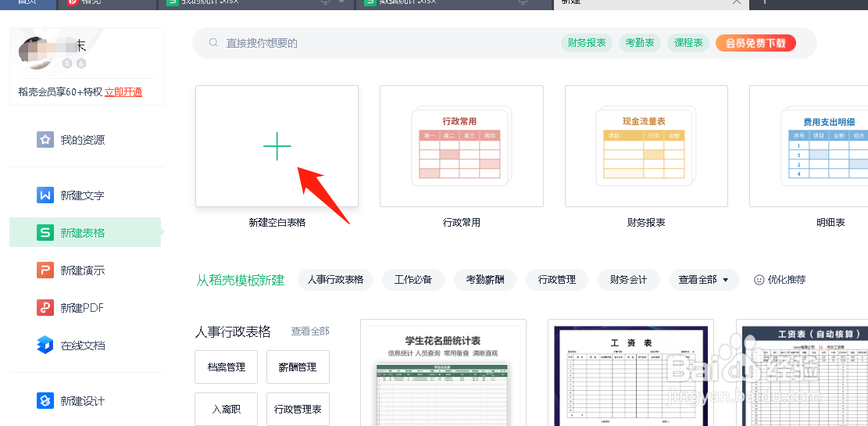The image size is (868, 426).
Task: Click the orange P icon for 新建演示
Action: click(45, 270)
